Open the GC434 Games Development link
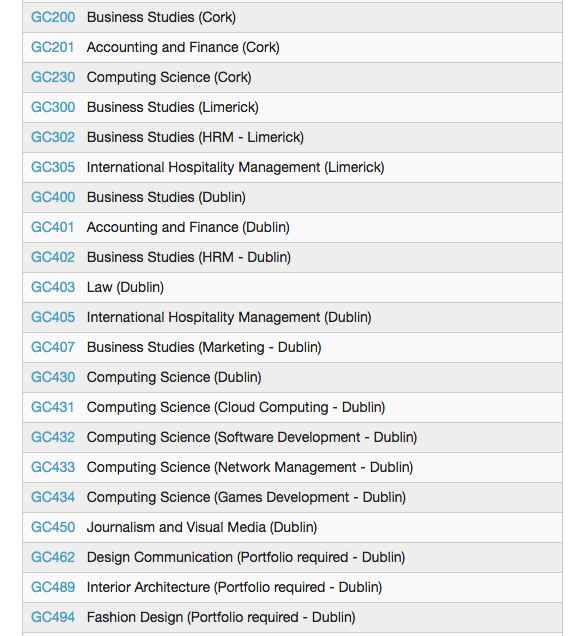The image size is (586, 636). (53, 498)
